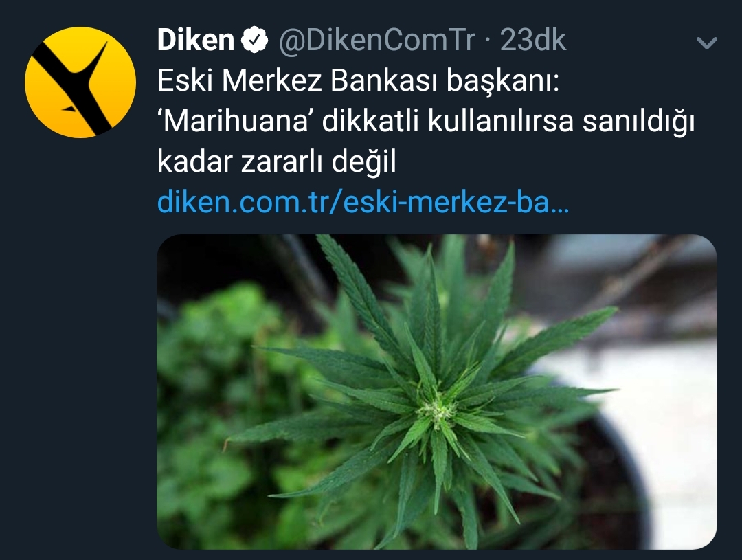Viewport: 742px width, 560px height.
Task: Click the blurred green plant at photo left
Action: (213, 403)
